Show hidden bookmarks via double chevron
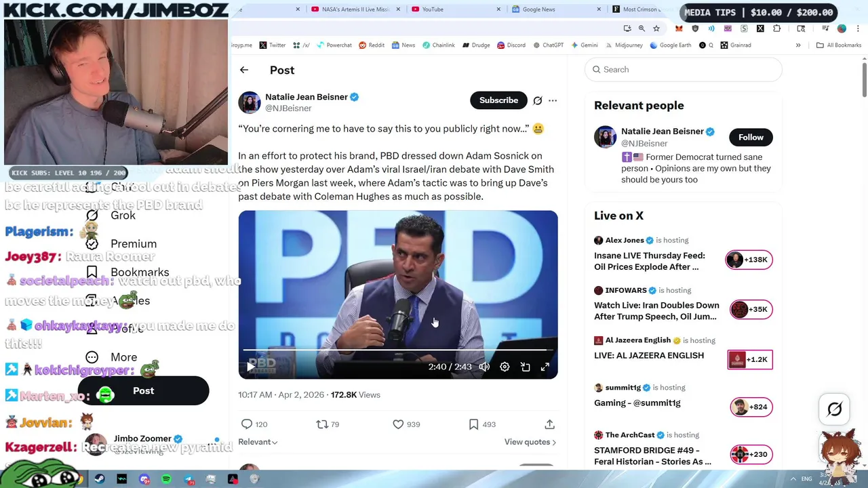The height and width of the screenshot is (488, 868). click(798, 45)
